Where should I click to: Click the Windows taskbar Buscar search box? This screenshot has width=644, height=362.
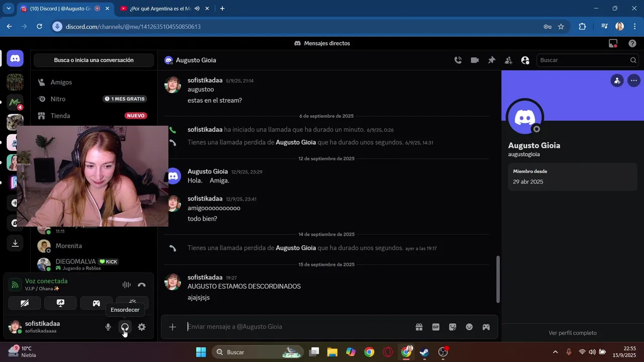pyautogui.click(x=257, y=352)
